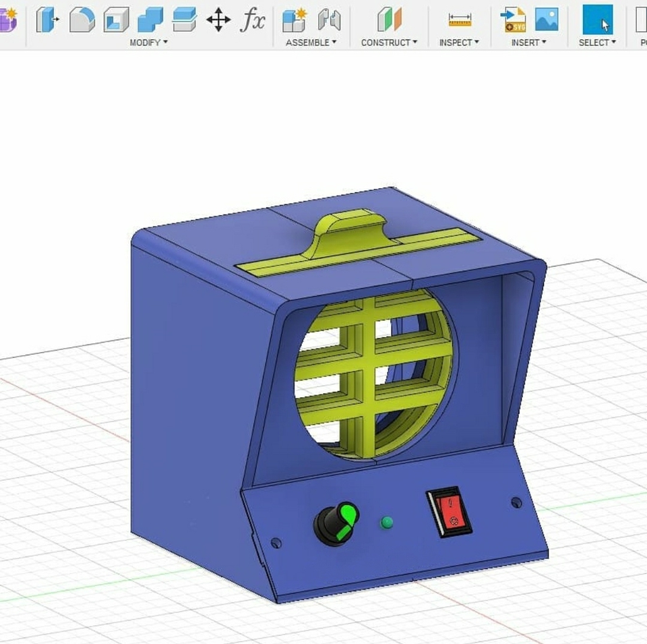Click the Measure ruler icon
Image resolution: width=647 pixels, height=644 pixels.
[460, 20]
